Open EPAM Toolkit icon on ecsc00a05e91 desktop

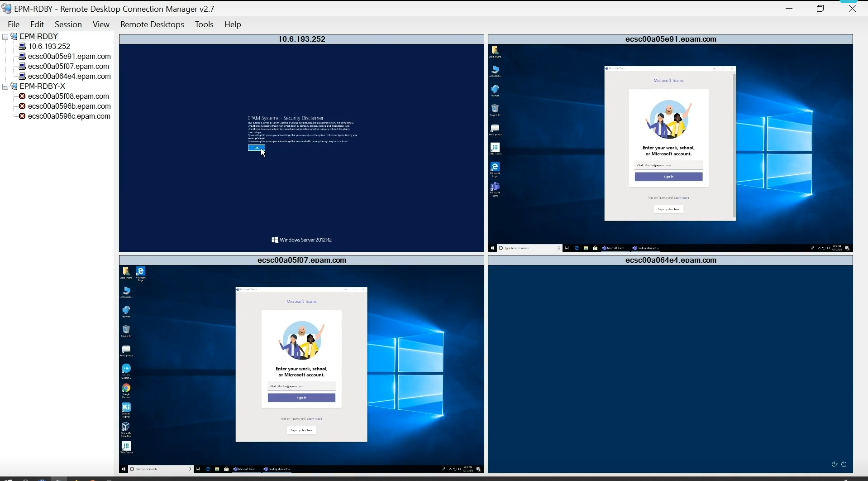click(495, 149)
